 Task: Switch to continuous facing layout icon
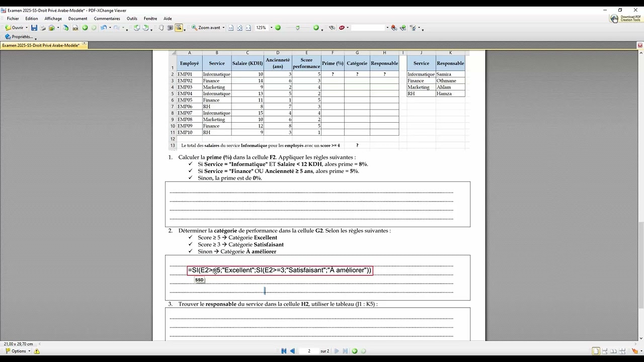pyautogui.click(x=622, y=351)
